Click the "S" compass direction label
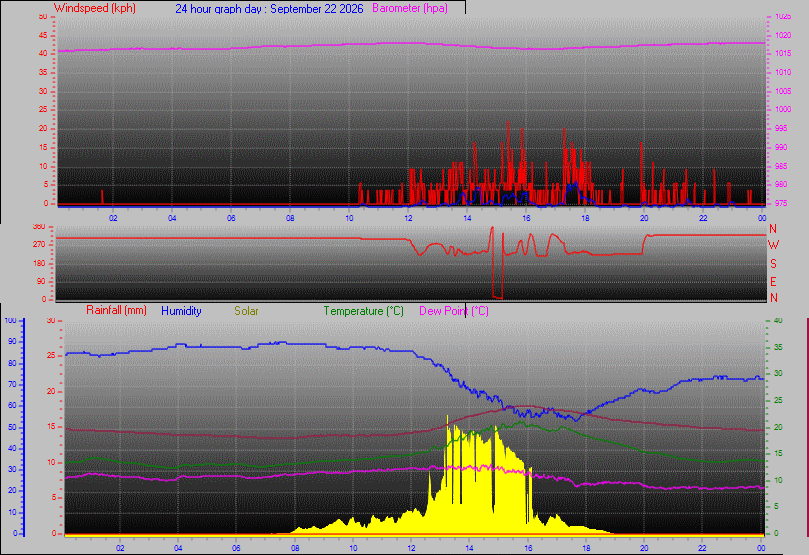This screenshot has height=555, width=809. pos(773,264)
